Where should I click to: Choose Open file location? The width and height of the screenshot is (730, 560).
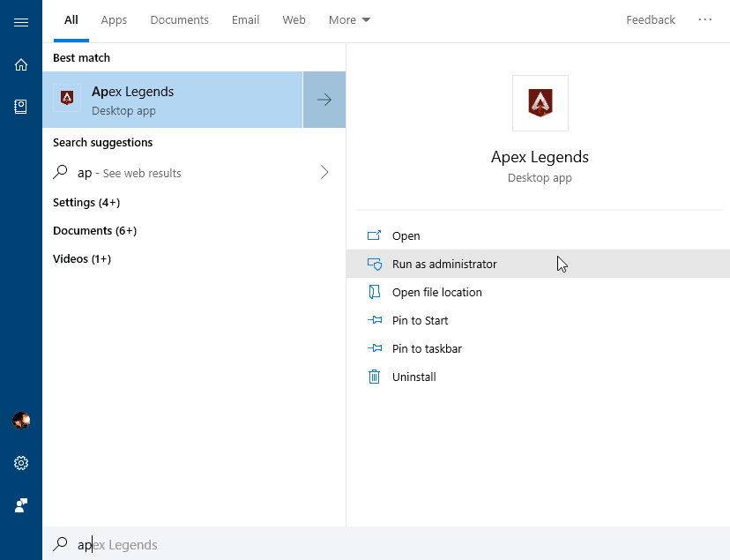[x=436, y=292]
